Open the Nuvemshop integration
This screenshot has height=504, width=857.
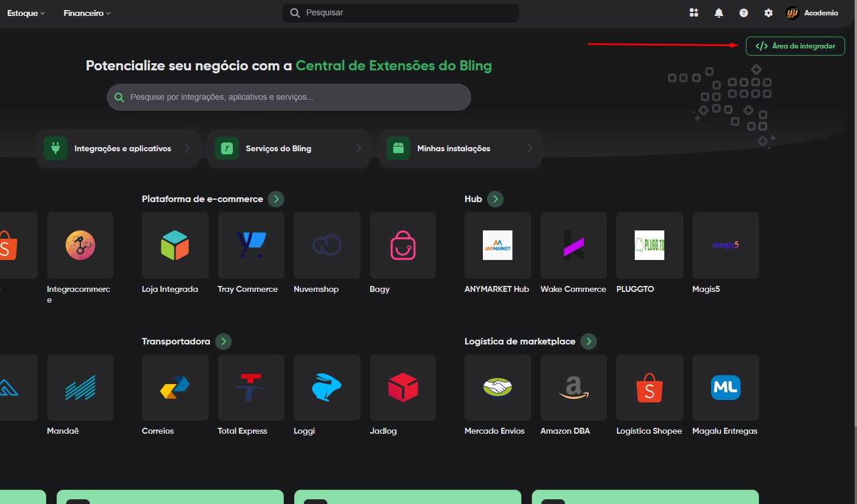pyautogui.click(x=327, y=246)
